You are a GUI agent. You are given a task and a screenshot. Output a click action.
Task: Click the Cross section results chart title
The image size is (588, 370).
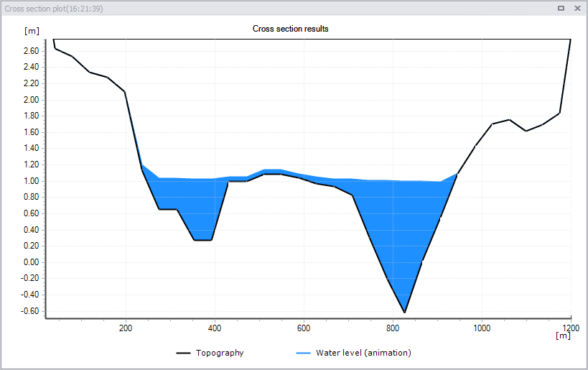(x=290, y=29)
